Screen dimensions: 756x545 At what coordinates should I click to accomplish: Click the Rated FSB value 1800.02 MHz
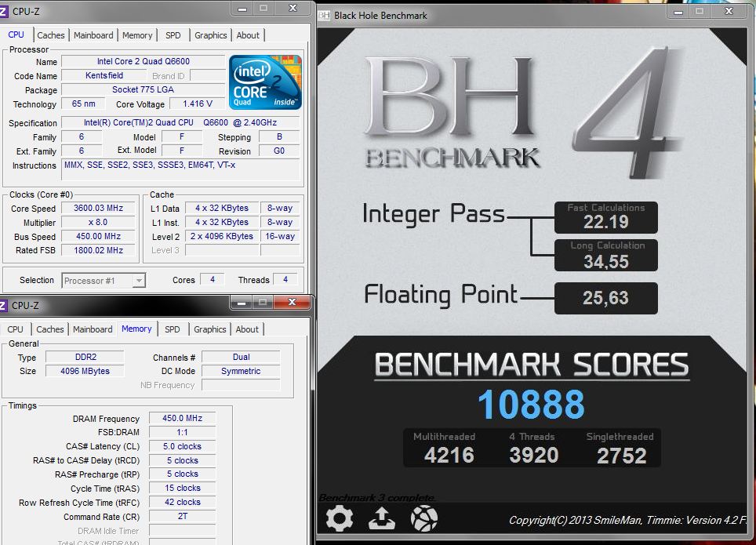pyautogui.click(x=98, y=250)
